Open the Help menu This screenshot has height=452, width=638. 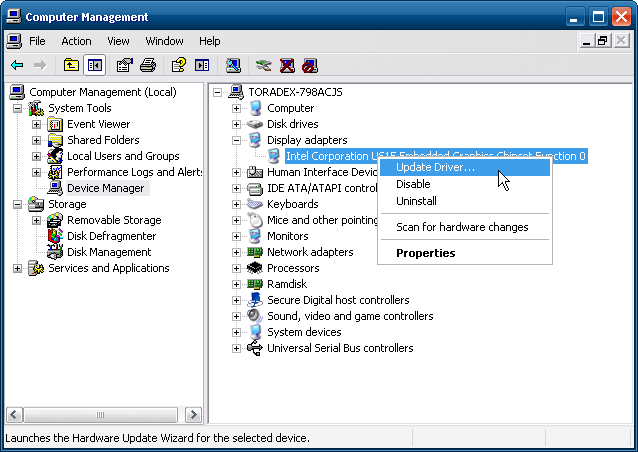click(x=210, y=41)
